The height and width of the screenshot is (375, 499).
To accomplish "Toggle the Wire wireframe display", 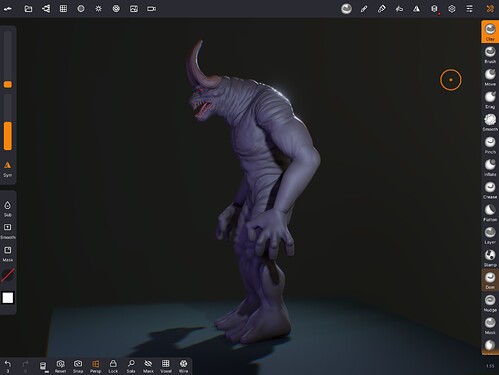I will point(183,366).
